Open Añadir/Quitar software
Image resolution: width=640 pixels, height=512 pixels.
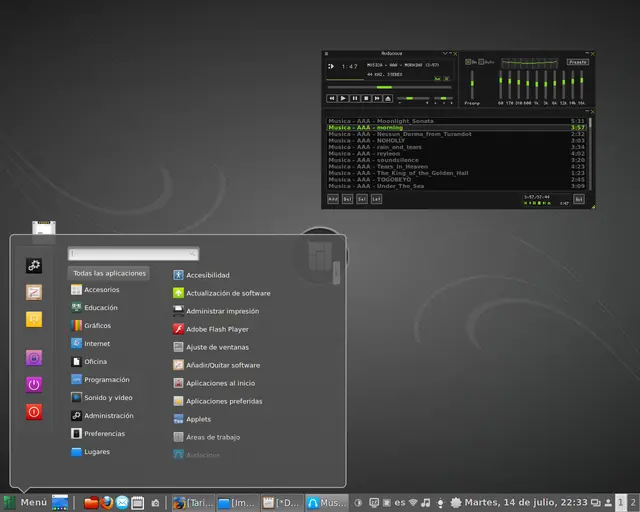(x=216, y=365)
